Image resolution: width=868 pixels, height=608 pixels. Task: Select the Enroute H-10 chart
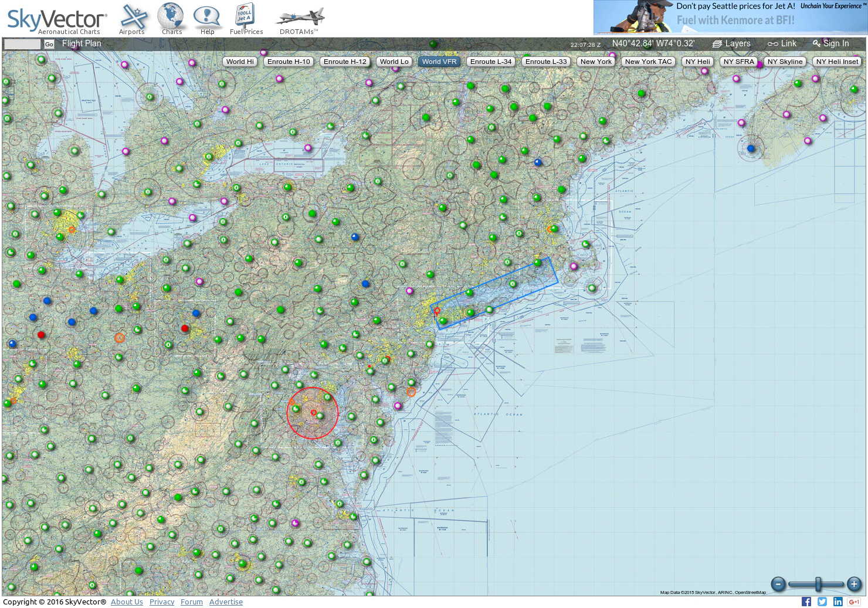click(289, 62)
